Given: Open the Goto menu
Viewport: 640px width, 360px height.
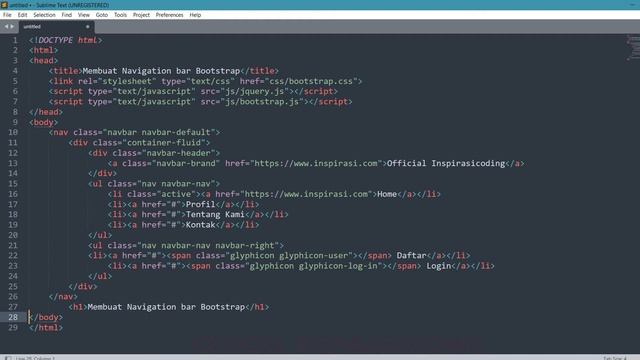Looking at the screenshot, I should coord(102,15).
